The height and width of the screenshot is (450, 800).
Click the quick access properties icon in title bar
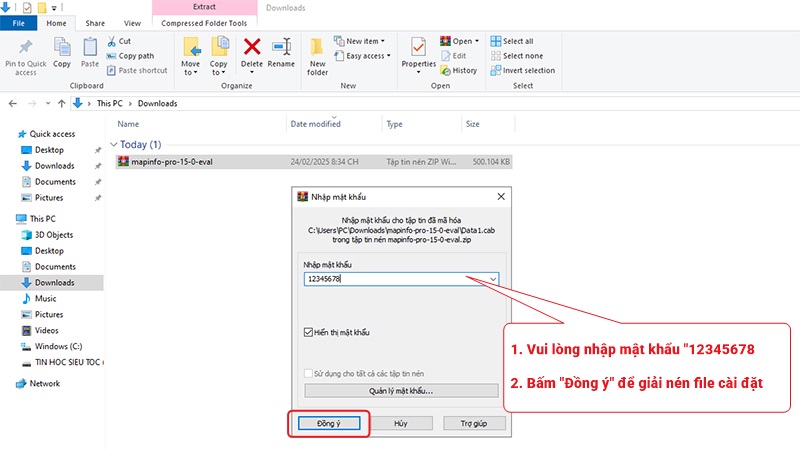coord(27,8)
